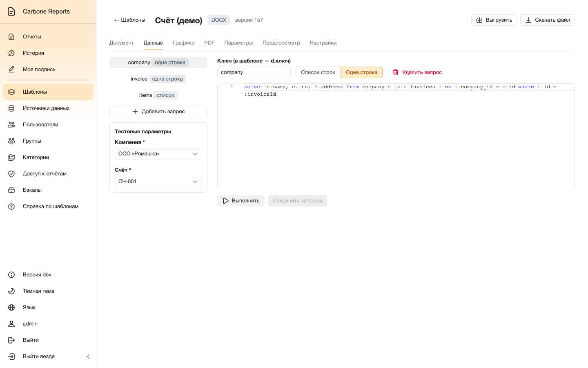Click the Выйти везде logout icon
The height and width of the screenshot is (368, 588).
coord(11,357)
